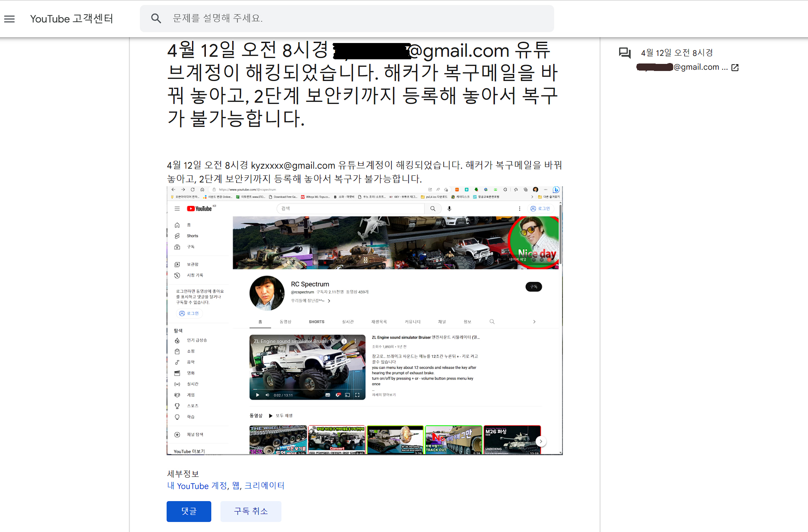
Task: Click the 게임 gaming icon in screenshot
Action: tap(177, 395)
